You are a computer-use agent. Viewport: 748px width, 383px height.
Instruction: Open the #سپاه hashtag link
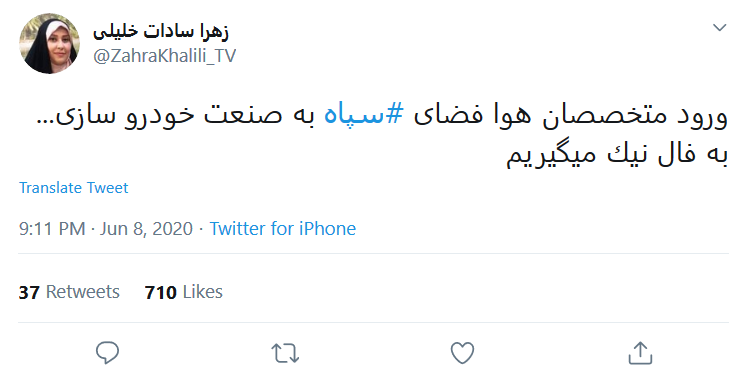click(364, 116)
